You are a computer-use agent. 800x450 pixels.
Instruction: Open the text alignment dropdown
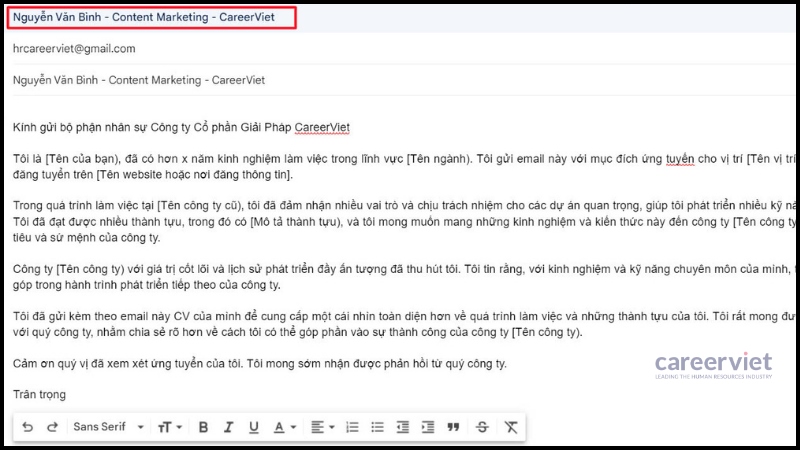pos(322,427)
